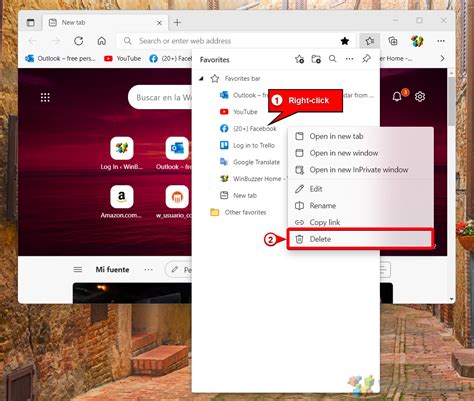Open a new tab with plus button
474x401 pixels.
(177, 23)
